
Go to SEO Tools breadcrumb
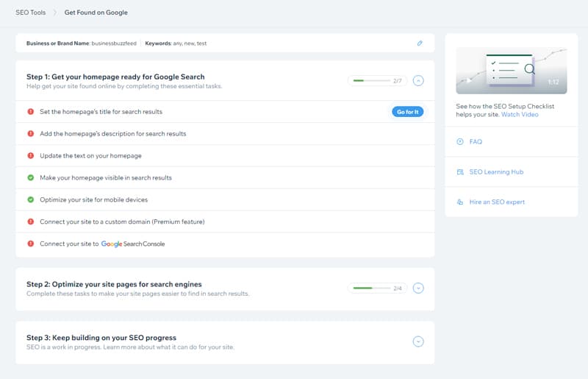click(30, 13)
